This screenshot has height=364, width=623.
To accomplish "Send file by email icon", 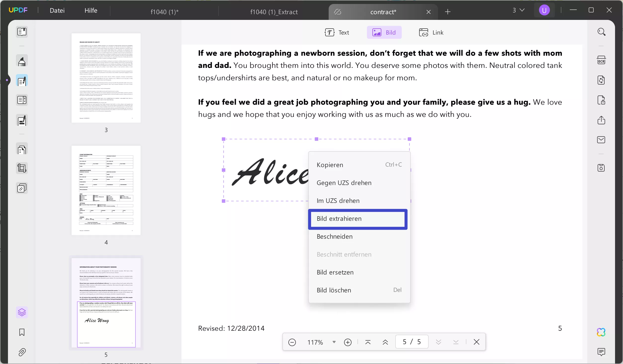I will pos(601,140).
